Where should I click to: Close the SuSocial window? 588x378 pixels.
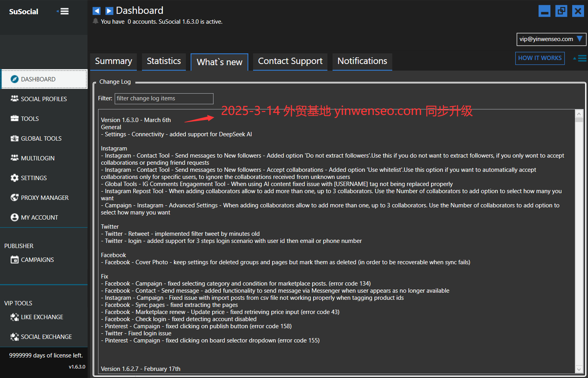click(x=578, y=11)
